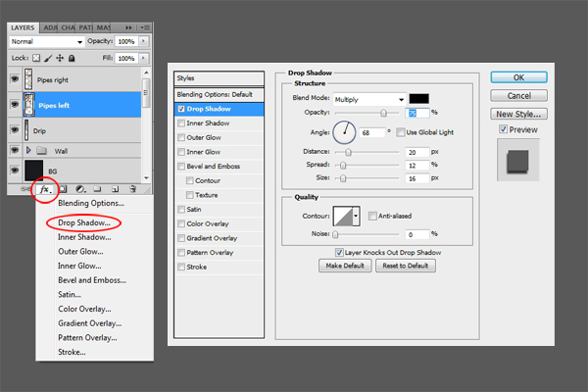588x392 pixels.
Task: Create a new adjustment layer
Action: [81, 187]
